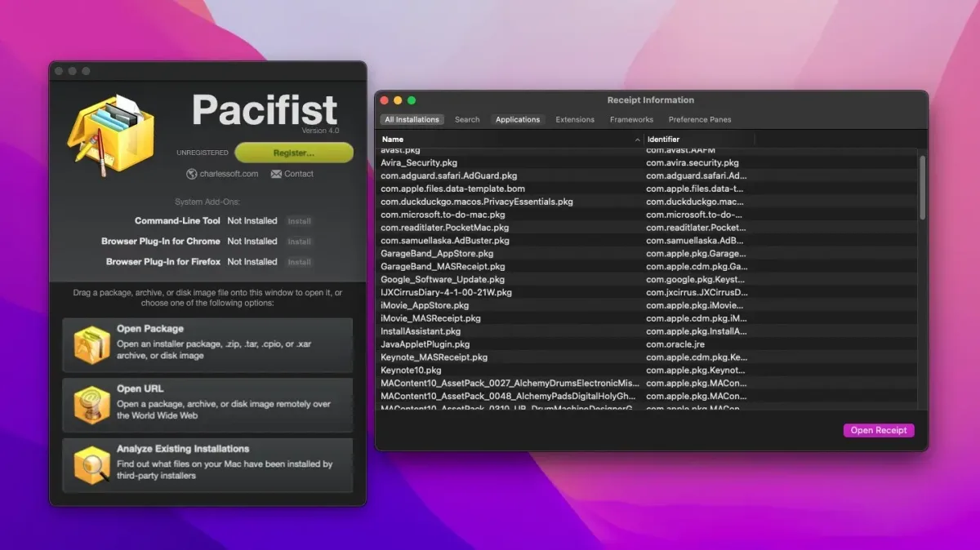Click the receipt list vertical scrollbar
Image resolution: width=980 pixels, height=550 pixels.
pos(922,188)
